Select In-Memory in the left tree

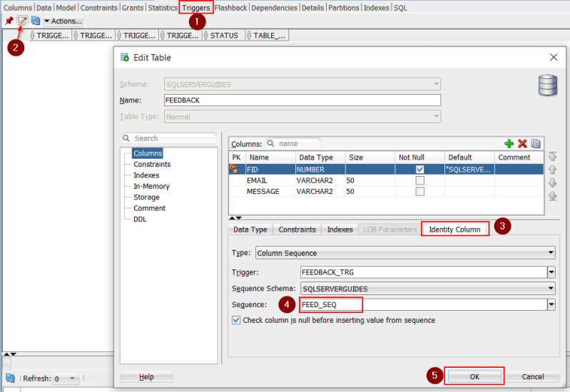[151, 186]
